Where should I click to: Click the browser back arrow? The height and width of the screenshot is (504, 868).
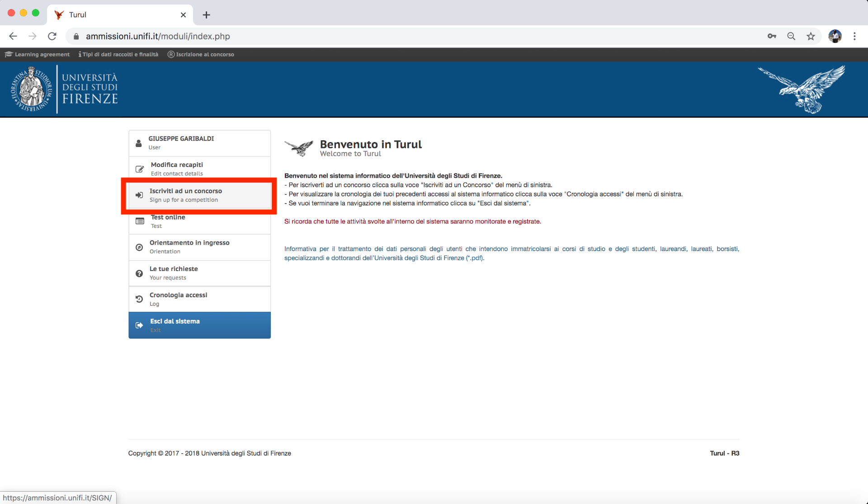click(13, 36)
